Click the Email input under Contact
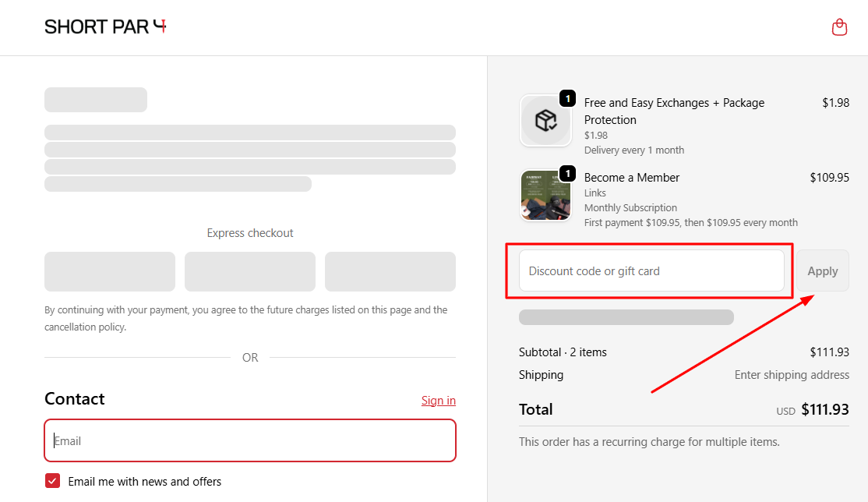The height and width of the screenshot is (502, 868). point(249,440)
